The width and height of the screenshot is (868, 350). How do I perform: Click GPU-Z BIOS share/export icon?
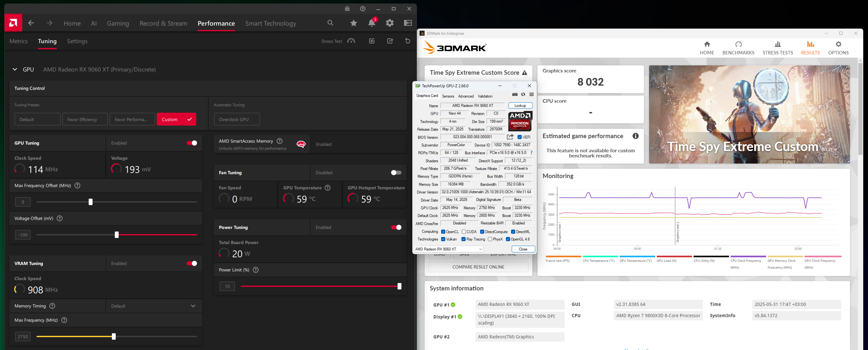pyautogui.click(x=510, y=137)
